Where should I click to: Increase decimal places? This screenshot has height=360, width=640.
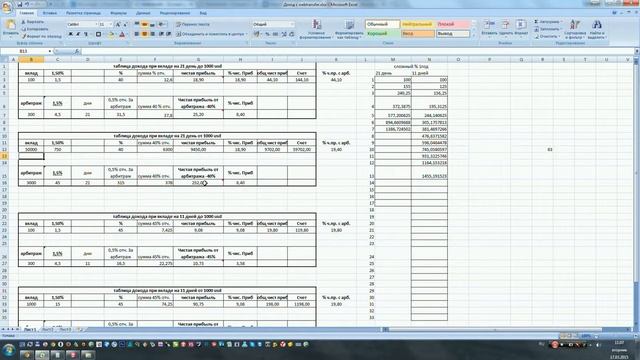click(284, 34)
